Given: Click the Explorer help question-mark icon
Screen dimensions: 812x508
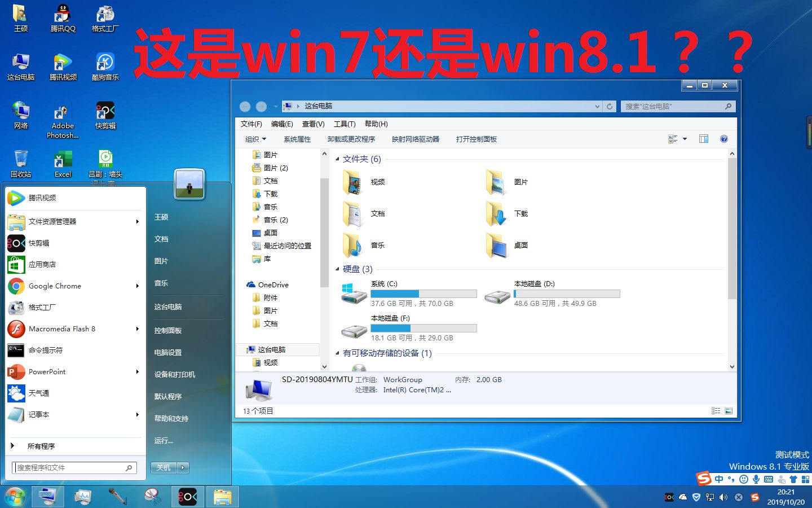Looking at the screenshot, I should [724, 139].
